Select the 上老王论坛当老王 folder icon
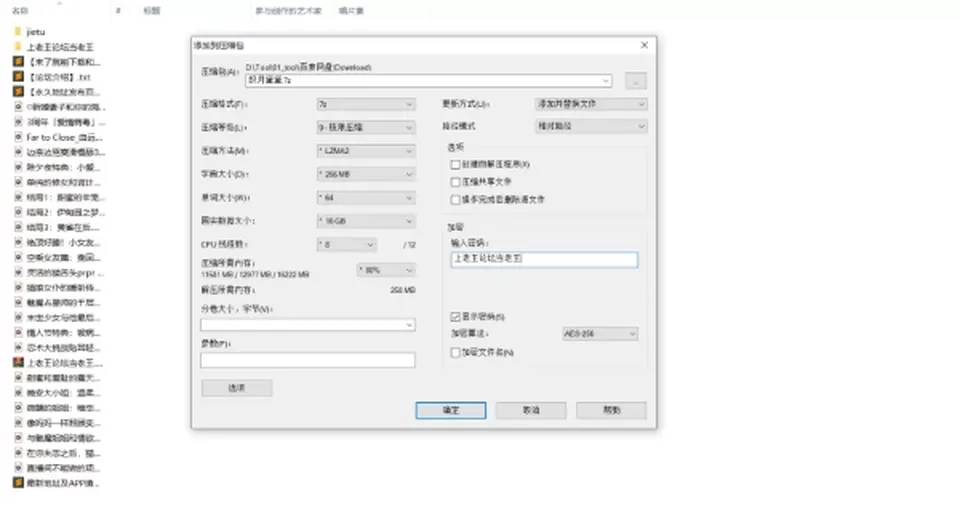 coord(18,47)
